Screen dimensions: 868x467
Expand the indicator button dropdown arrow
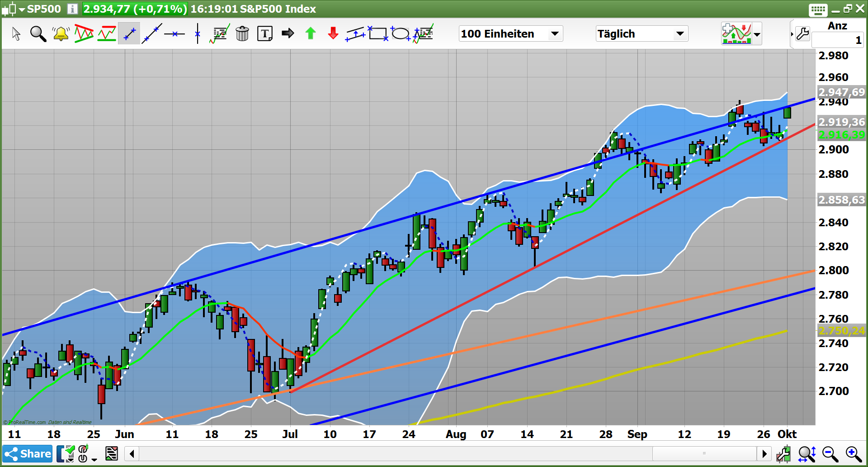click(757, 34)
